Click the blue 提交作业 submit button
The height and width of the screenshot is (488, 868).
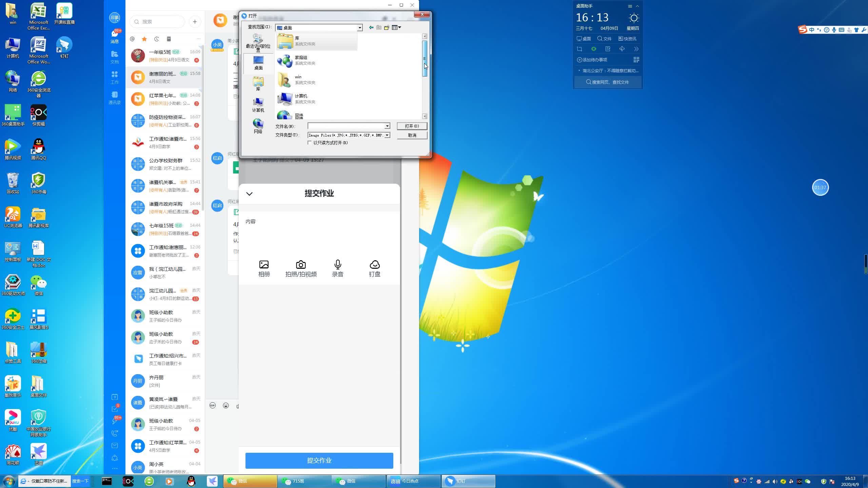pos(319,460)
